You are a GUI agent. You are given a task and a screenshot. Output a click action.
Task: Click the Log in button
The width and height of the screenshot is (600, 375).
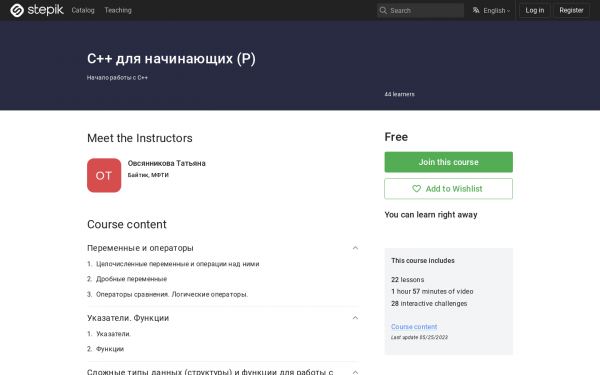(x=535, y=10)
